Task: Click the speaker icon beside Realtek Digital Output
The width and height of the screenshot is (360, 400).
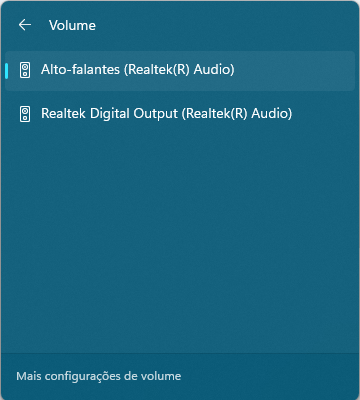Action: click(x=25, y=114)
